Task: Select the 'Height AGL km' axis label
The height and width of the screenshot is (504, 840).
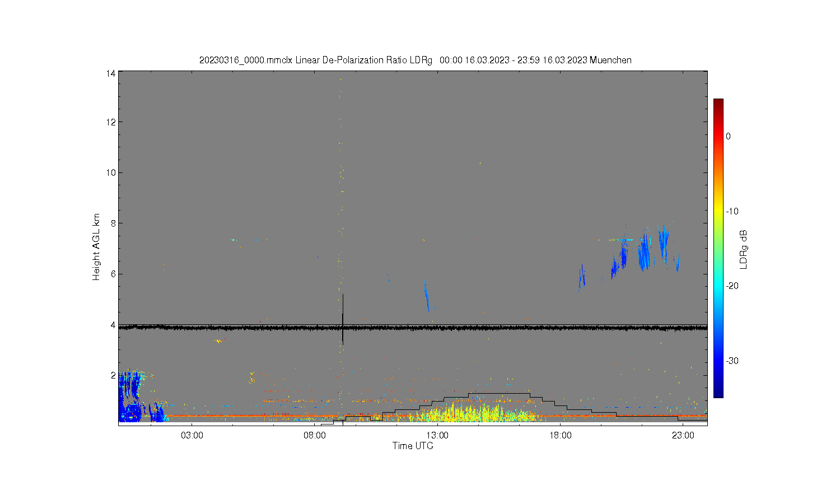Action: coord(96,247)
